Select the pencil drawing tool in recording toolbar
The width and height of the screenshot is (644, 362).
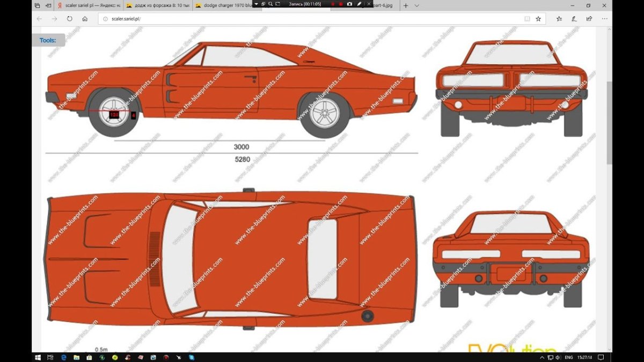[359, 5]
